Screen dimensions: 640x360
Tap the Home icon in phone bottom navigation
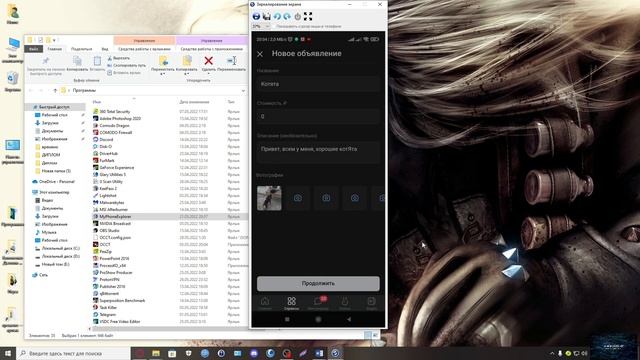point(265,302)
